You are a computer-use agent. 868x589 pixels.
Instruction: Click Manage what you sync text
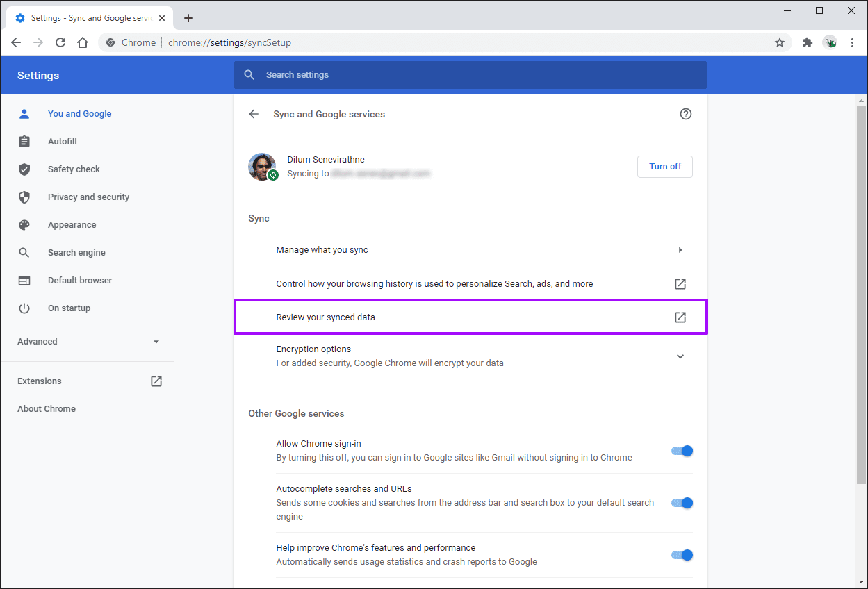[x=322, y=250]
